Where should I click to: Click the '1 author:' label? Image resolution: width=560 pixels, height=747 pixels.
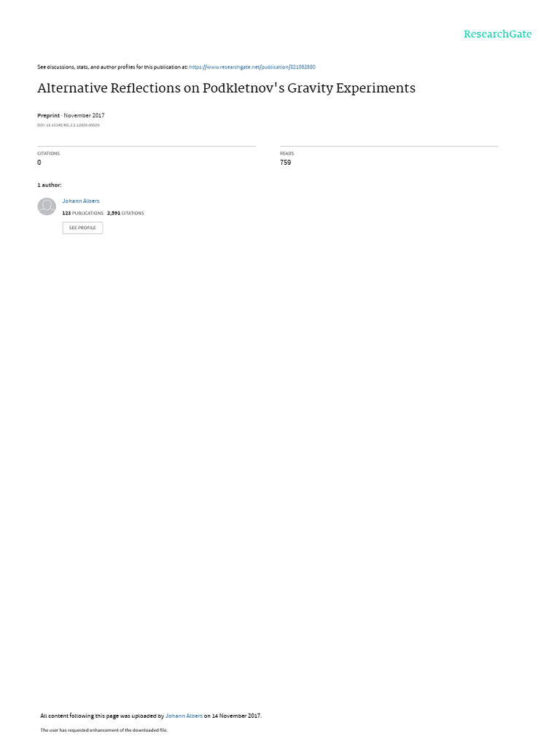tap(50, 185)
